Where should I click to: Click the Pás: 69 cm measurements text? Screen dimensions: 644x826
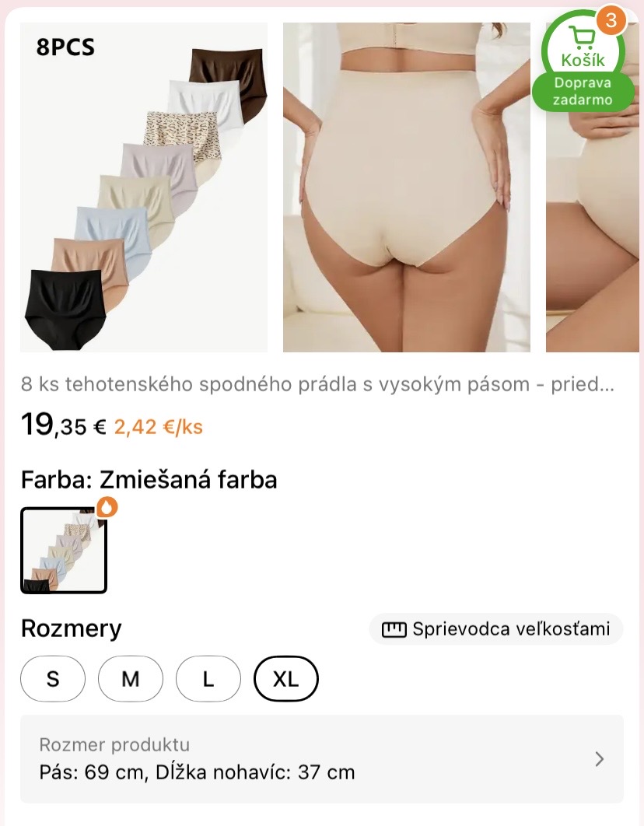point(197,772)
